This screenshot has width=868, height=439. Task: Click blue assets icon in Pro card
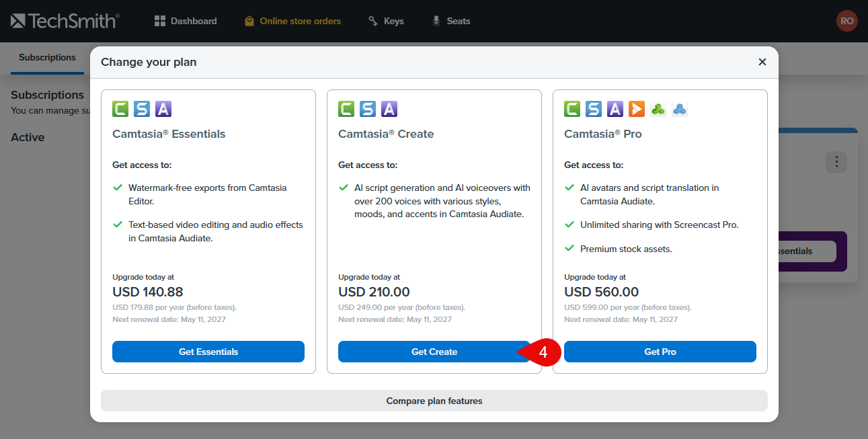(x=680, y=109)
